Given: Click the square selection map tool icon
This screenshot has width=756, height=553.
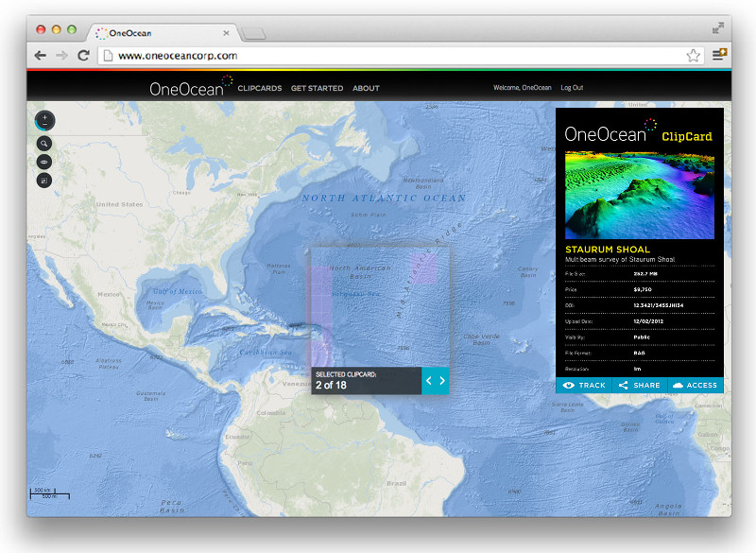Looking at the screenshot, I should tap(44, 181).
